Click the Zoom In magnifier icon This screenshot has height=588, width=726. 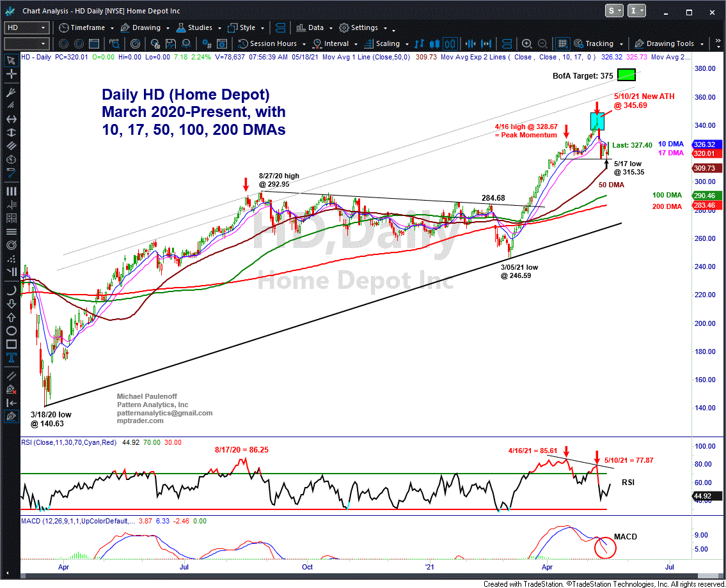click(x=526, y=43)
